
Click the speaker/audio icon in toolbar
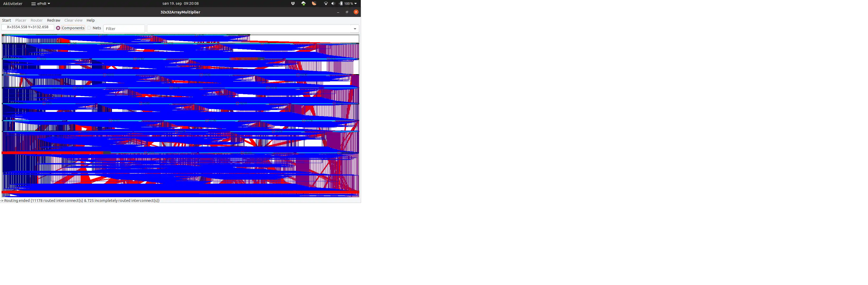333,3
